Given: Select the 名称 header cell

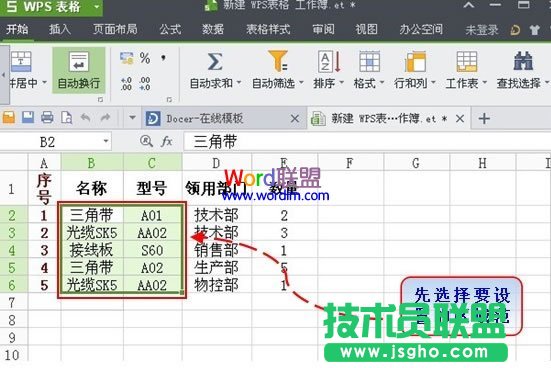Looking at the screenshot, I should 92,188.
